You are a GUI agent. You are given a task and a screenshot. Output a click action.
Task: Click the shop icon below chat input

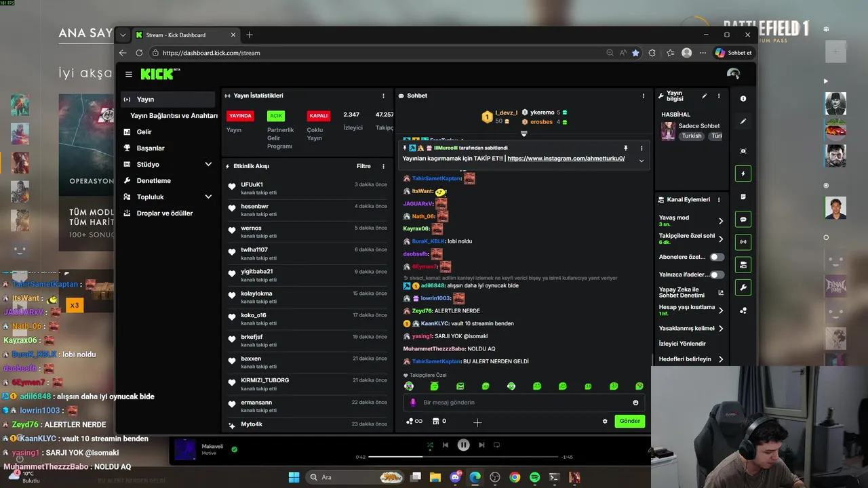pyautogui.click(x=435, y=422)
